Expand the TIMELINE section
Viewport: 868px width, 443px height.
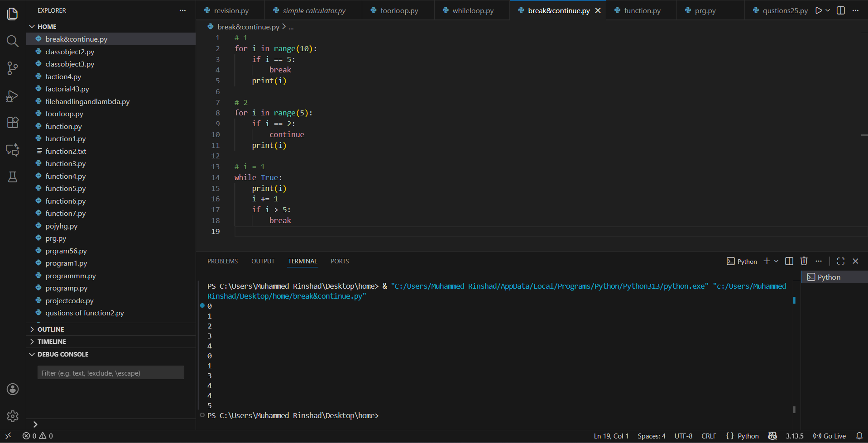click(51, 341)
